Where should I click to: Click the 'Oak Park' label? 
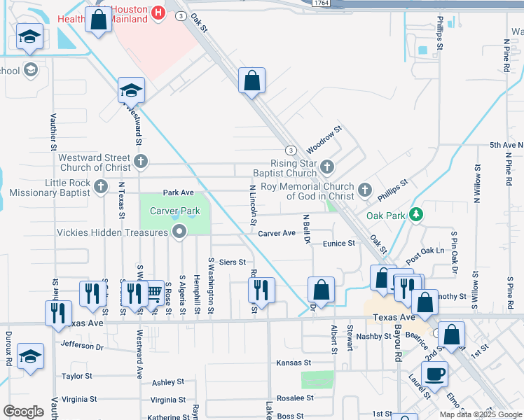[x=386, y=216]
